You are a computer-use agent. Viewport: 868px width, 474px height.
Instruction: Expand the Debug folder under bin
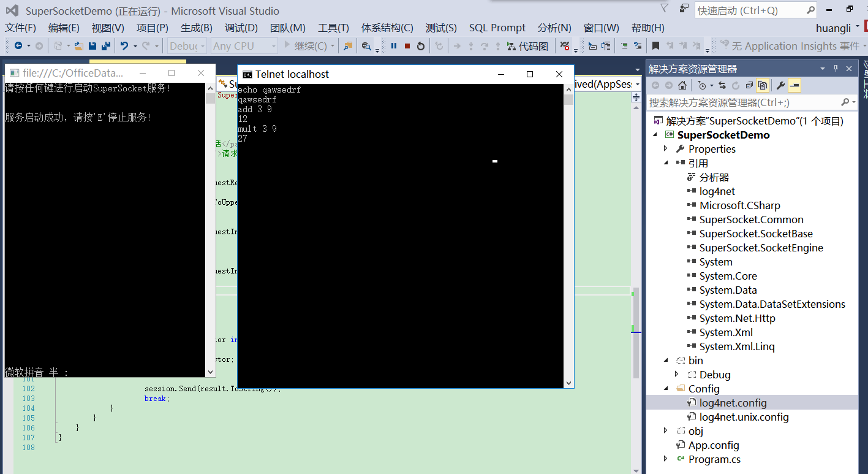click(x=677, y=375)
